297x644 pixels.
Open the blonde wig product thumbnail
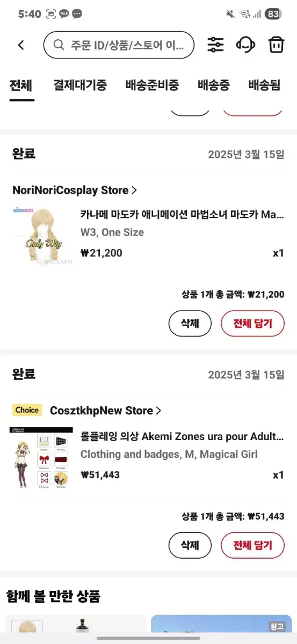41,236
